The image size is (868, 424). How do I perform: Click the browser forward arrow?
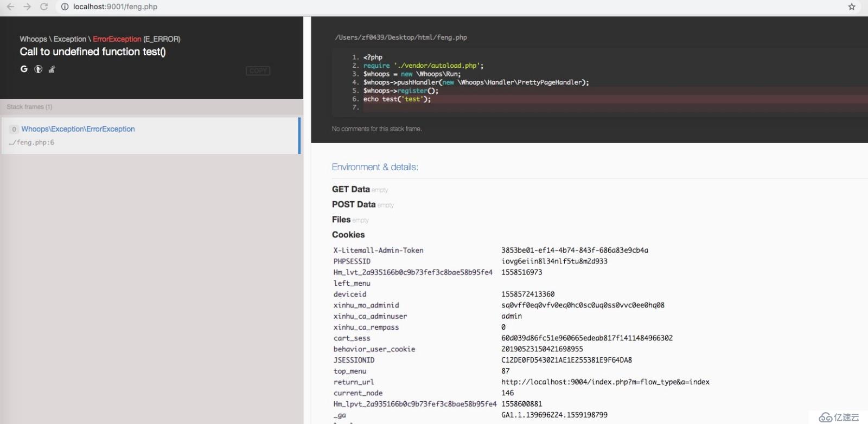(x=27, y=7)
